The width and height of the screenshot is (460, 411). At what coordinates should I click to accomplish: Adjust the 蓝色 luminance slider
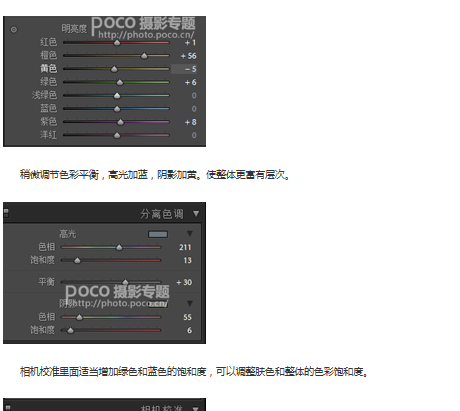coord(116,109)
